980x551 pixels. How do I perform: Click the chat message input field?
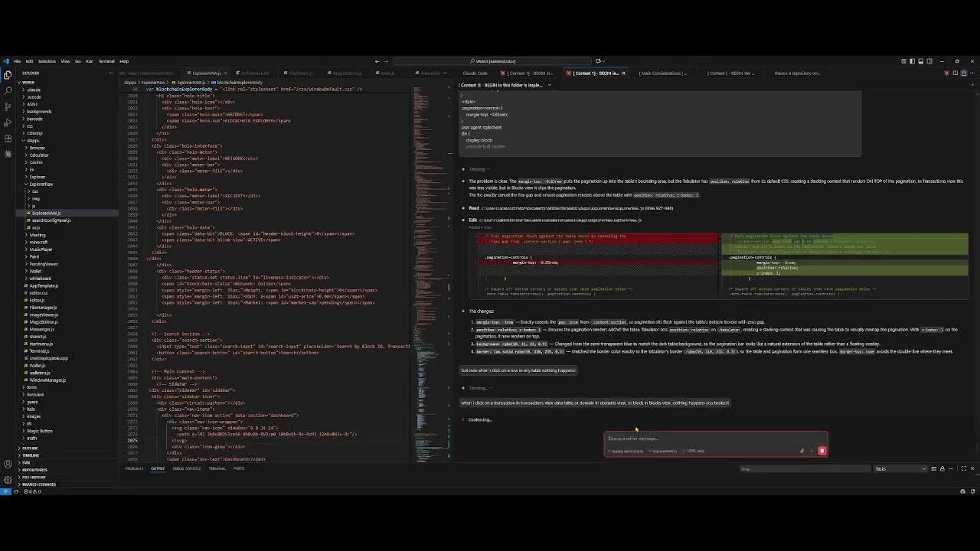(715, 439)
